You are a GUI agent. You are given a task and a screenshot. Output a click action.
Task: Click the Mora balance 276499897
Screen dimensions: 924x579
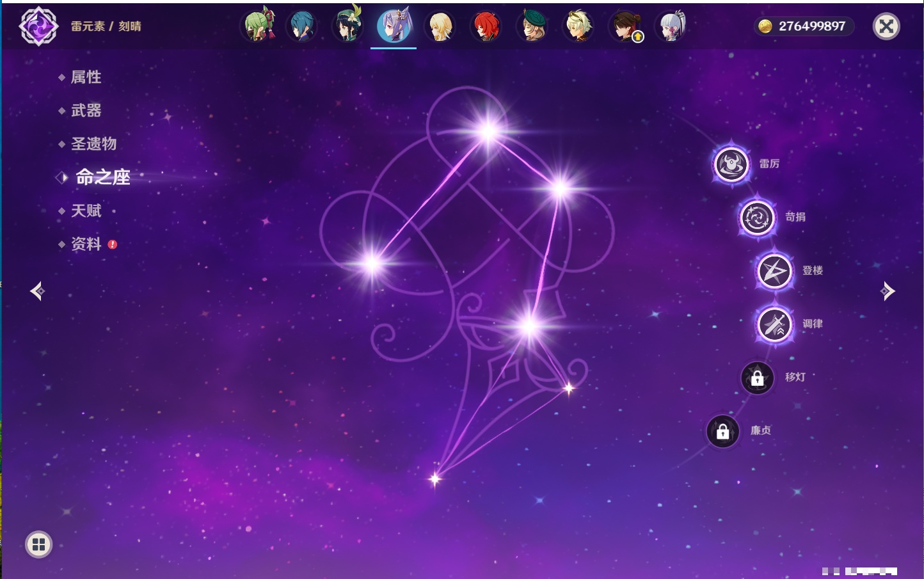[x=812, y=26]
